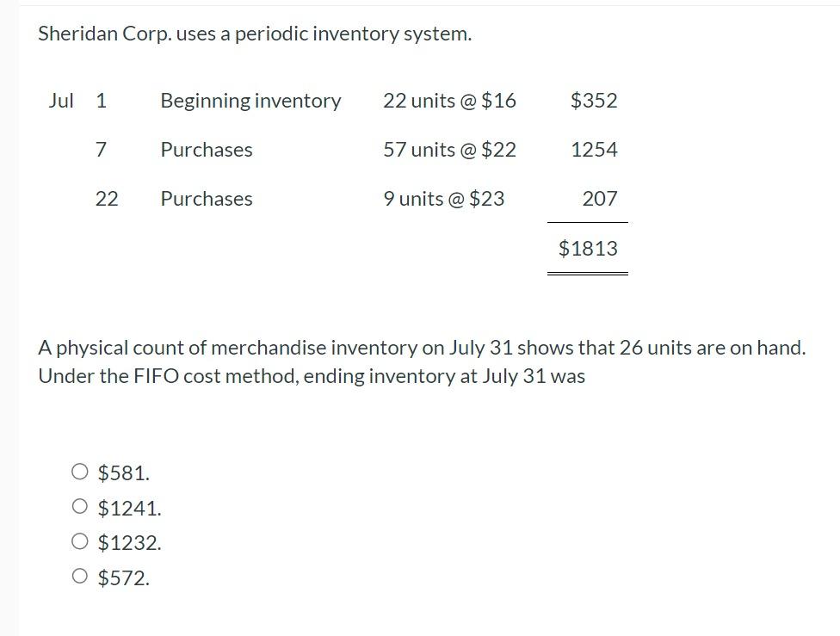840x636 pixels.
Task: Click the $1241 answer label text
Action: [x=129, y=508]
